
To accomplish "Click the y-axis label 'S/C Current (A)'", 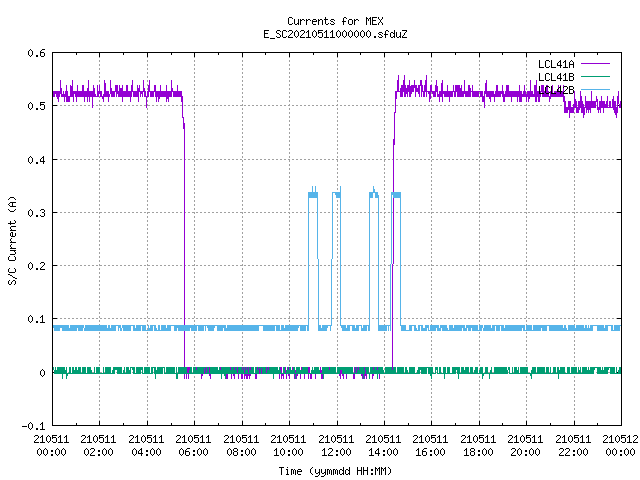I will [13, 241].
